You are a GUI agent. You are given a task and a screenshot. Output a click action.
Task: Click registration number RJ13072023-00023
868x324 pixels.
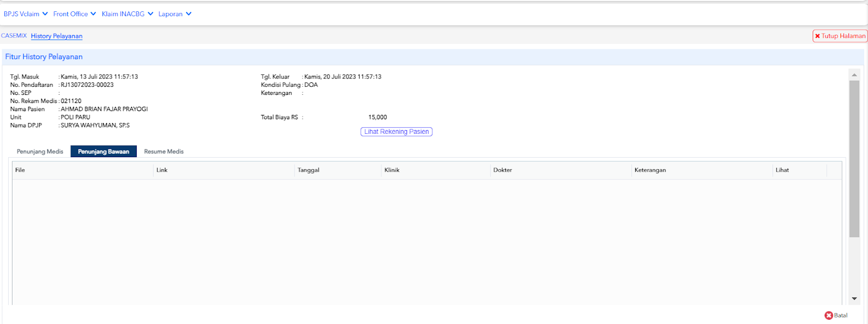click(87, 85)
